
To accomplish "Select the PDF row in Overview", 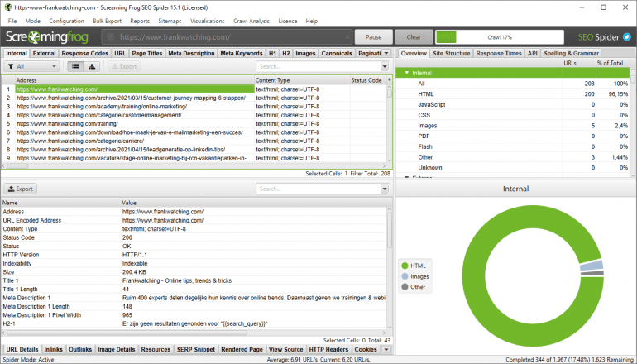I will (x=513, y=136).
